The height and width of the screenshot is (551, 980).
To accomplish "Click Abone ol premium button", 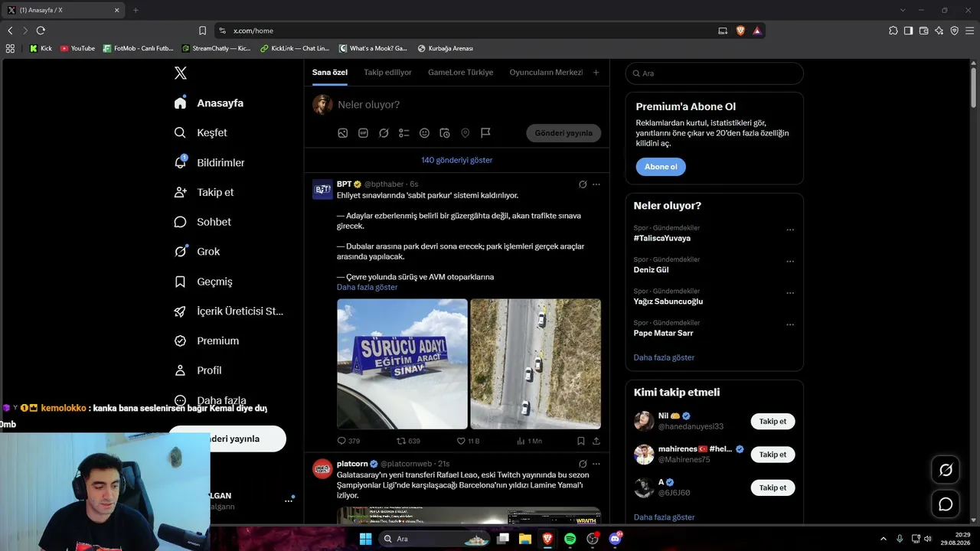I will [x=661, y=167].
